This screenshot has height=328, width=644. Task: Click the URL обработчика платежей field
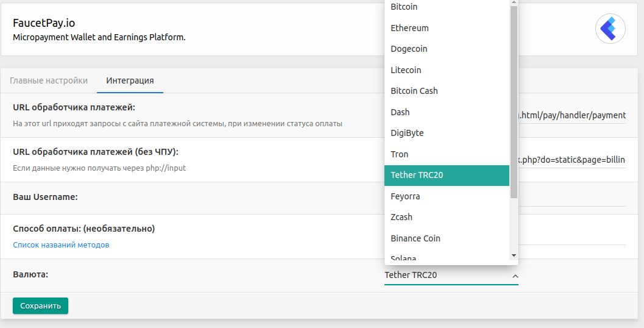[x=571, y=115]
